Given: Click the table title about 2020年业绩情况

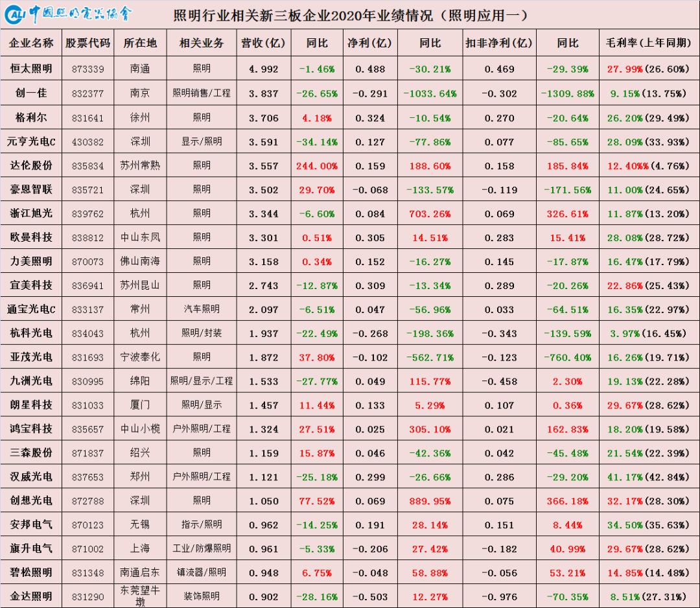Looking at the screenshot, I should click(x=351, y=16).
